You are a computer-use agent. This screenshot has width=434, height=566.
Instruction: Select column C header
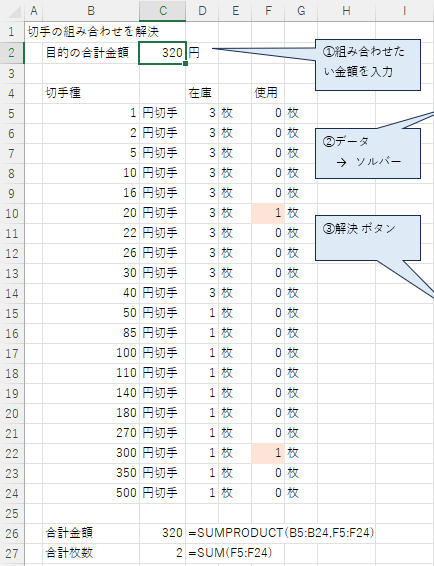click(x=163, y=11)
